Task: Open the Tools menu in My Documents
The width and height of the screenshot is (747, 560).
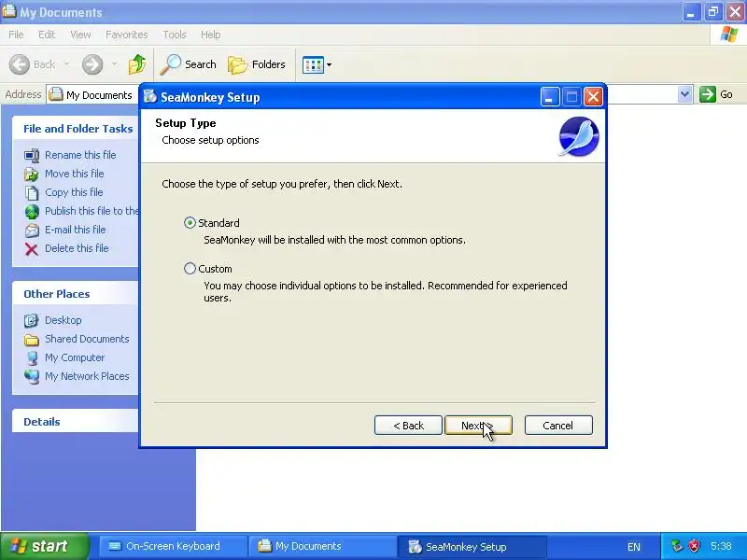Action: (175, 35)
